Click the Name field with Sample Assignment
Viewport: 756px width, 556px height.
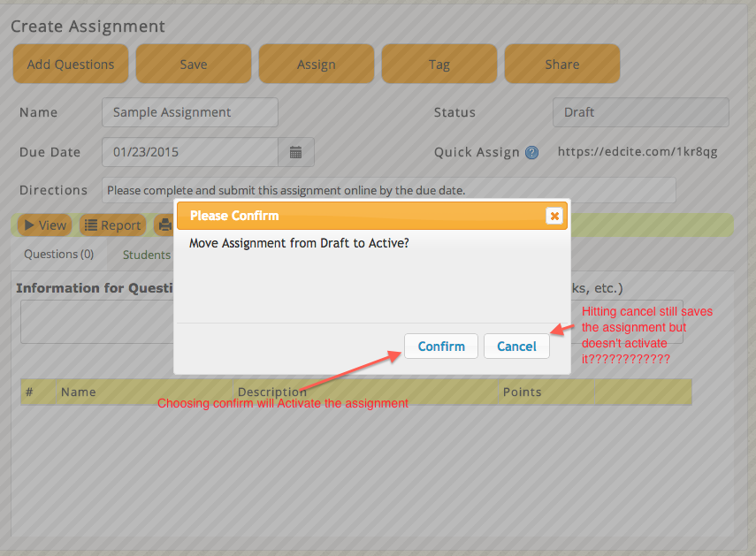tap(189, 112)
